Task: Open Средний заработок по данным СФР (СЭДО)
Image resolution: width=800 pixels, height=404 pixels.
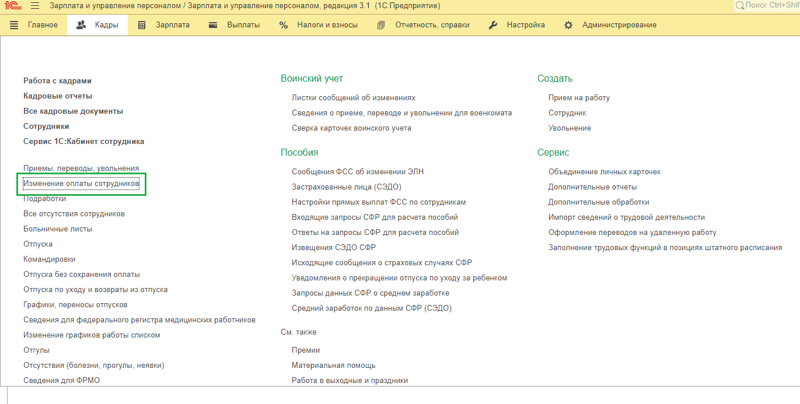Action: pyautogui.click(x=371, y=308)
